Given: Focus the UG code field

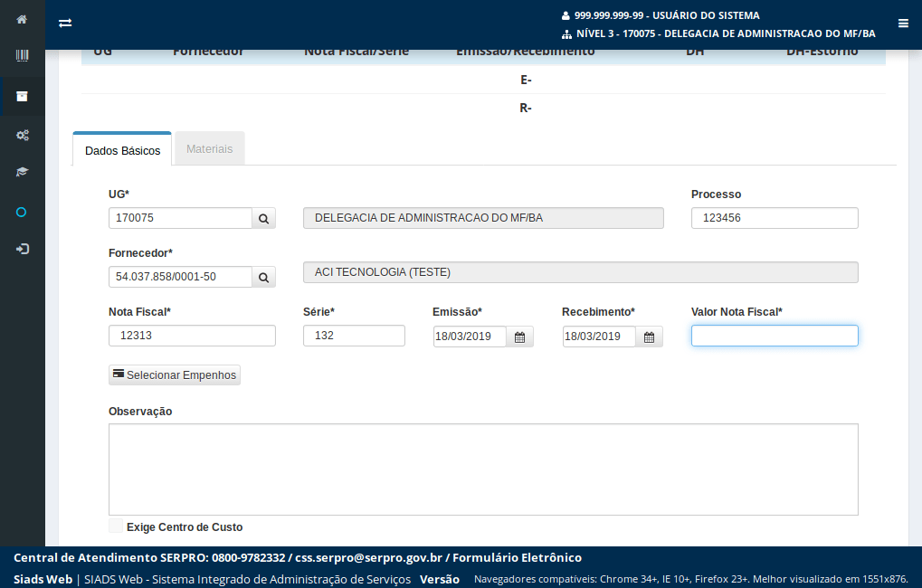Looking at the screenshot, I should click(x=181, y=218).
